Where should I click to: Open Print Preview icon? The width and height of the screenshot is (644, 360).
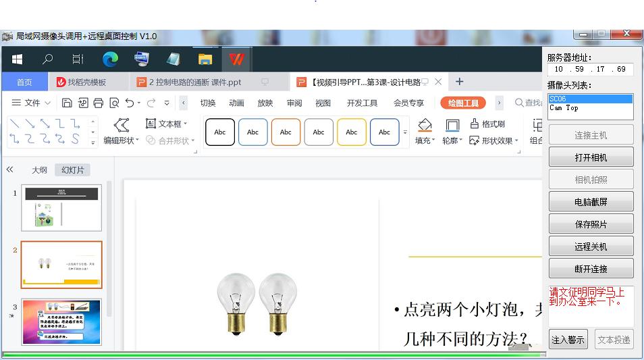click(114, 103)
